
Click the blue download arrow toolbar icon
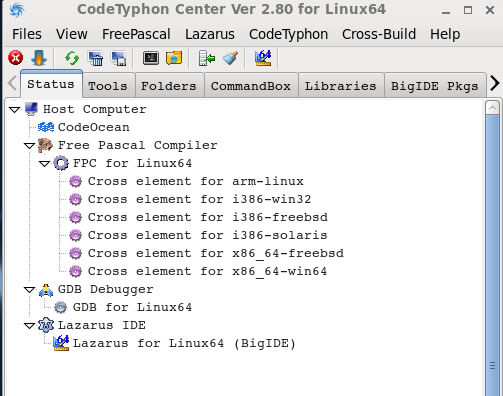coord(38,58)
